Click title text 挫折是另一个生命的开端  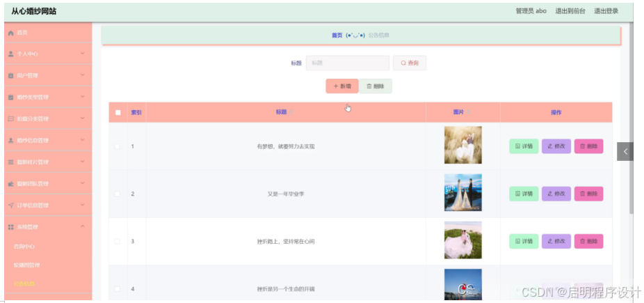(x=286, y=289)
